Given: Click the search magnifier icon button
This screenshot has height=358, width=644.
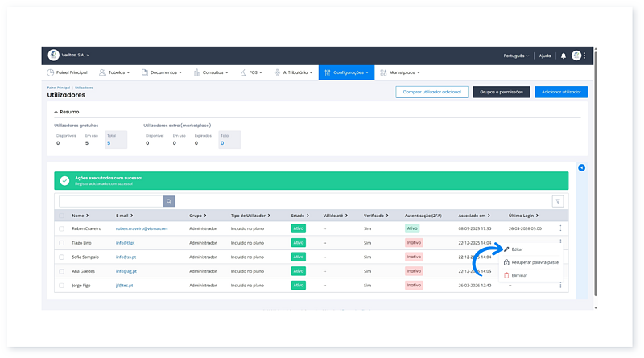Looking at the screenshot, I should click(169, 201).
